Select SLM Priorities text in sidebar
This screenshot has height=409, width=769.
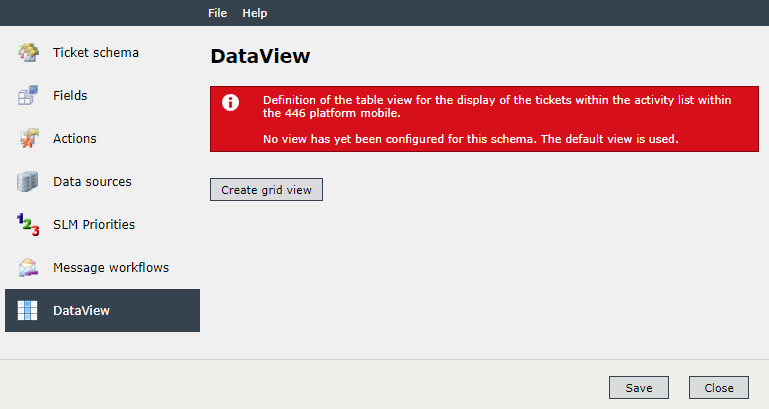coord(94,225)
